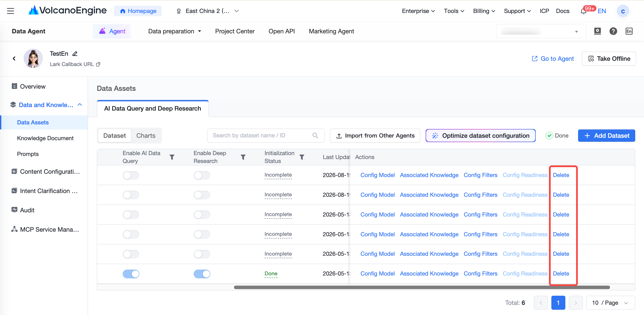Filter the Enable Deep Research column
This screenshot has width=644, height=315.
243,157
